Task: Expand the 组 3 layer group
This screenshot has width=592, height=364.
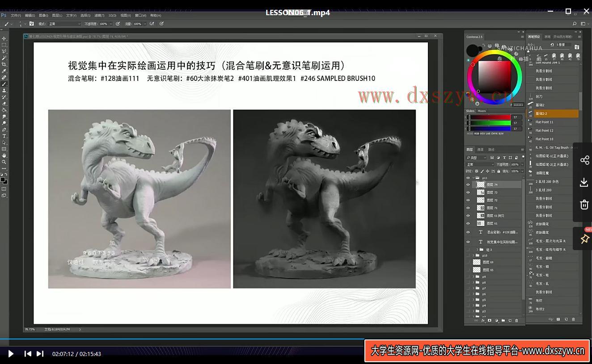Action: (x=477, y=250)
